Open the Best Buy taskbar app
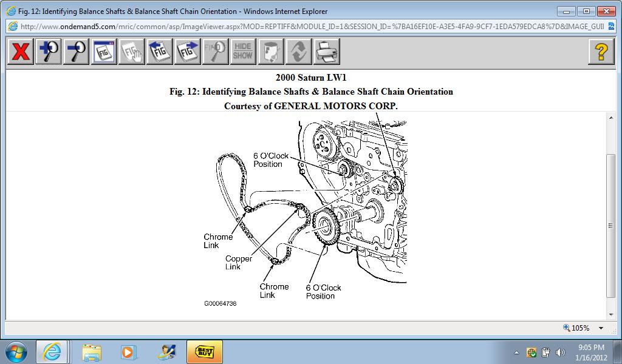 click(204, 352)
